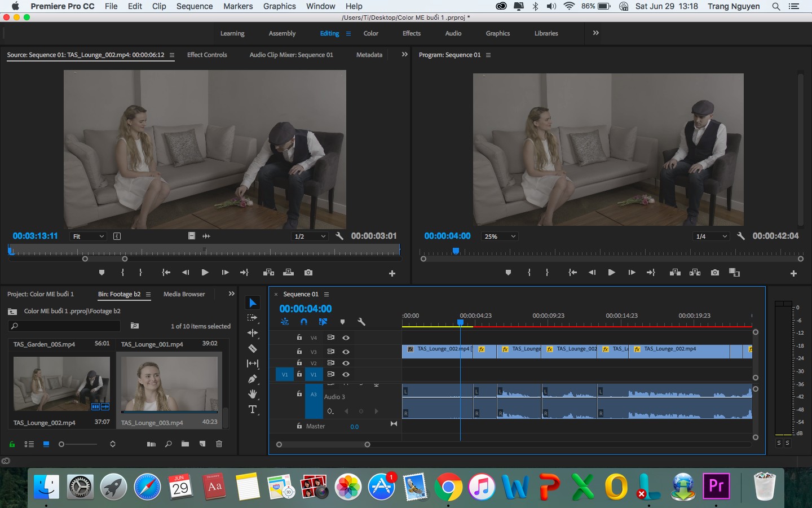Open the Sequence menu in the menu bar

[195, 6]
